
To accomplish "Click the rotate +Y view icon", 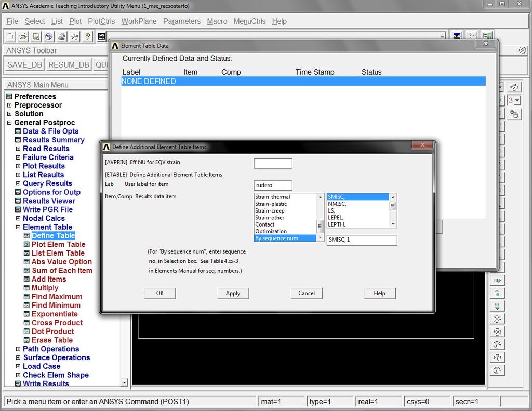I will [497, 345].
